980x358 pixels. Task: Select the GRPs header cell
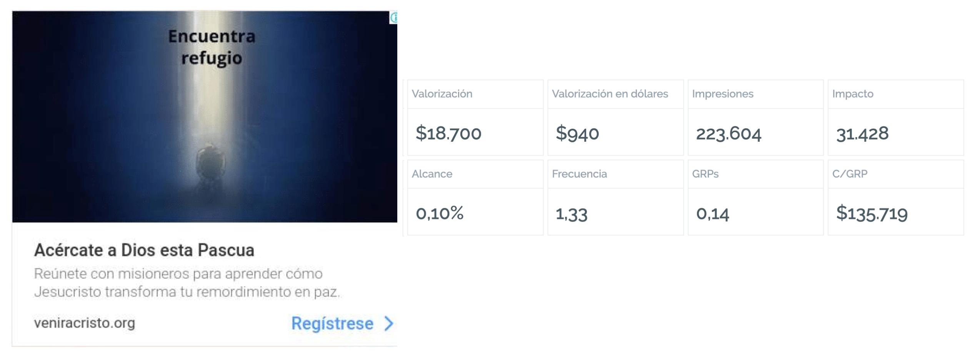coord(756,174)
